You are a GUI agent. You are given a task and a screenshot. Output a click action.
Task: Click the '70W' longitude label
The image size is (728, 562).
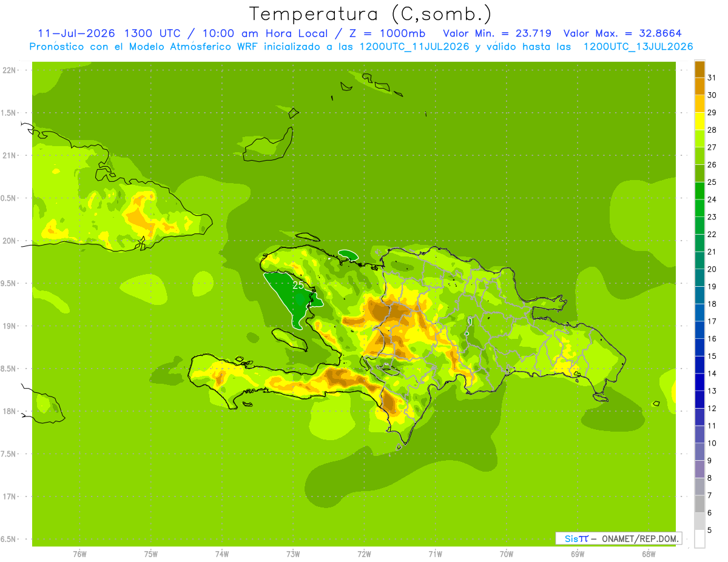pyautogui.click(x=507, y=554)
